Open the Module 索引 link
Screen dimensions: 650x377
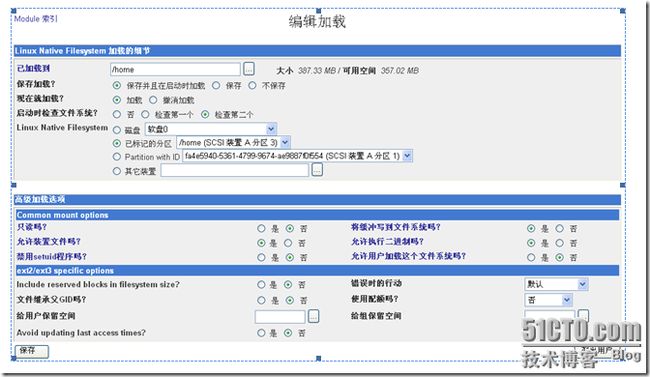click(36, 19)
